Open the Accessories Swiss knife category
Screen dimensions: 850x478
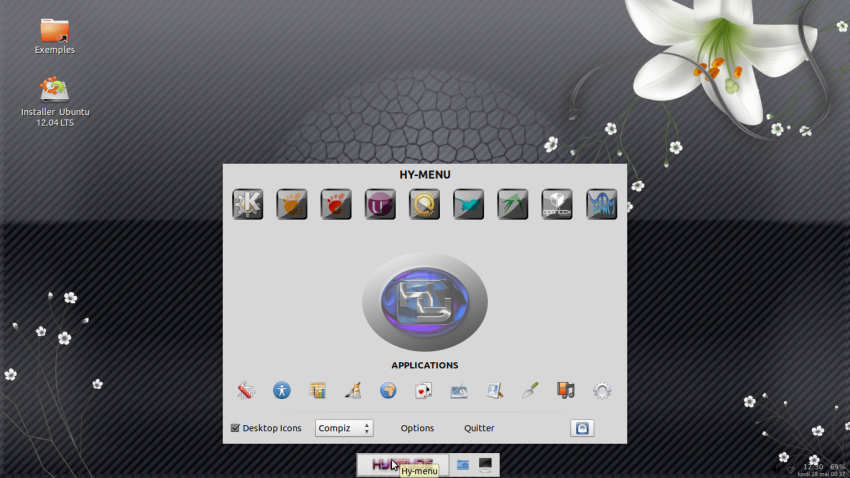coord(246,391)
